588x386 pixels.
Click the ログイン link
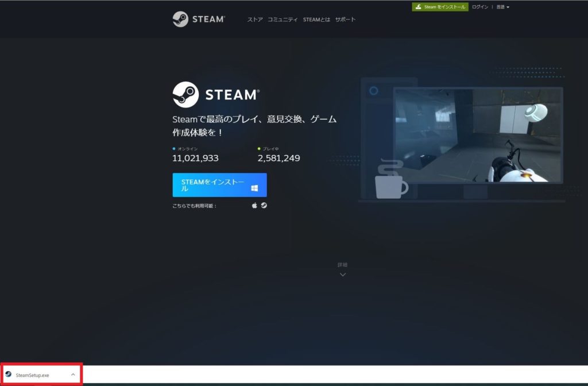pos(480,7)
